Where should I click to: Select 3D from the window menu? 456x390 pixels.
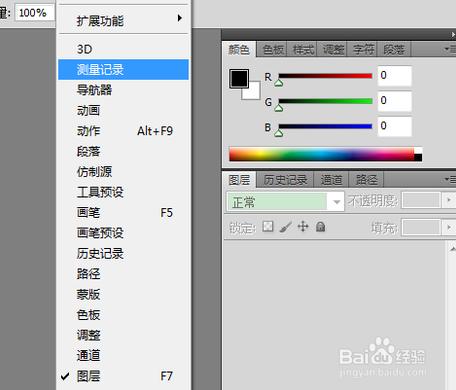(x=123, y=49)
